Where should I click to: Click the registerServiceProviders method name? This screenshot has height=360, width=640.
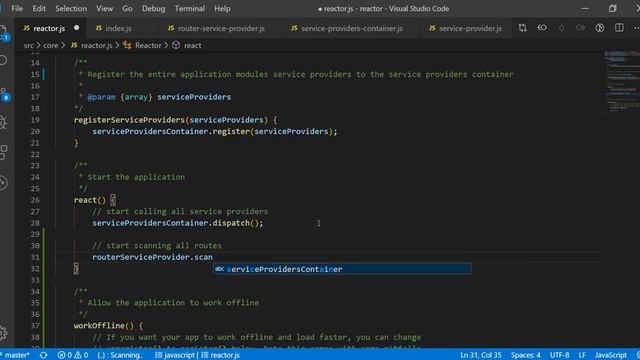tap(129, 120)
